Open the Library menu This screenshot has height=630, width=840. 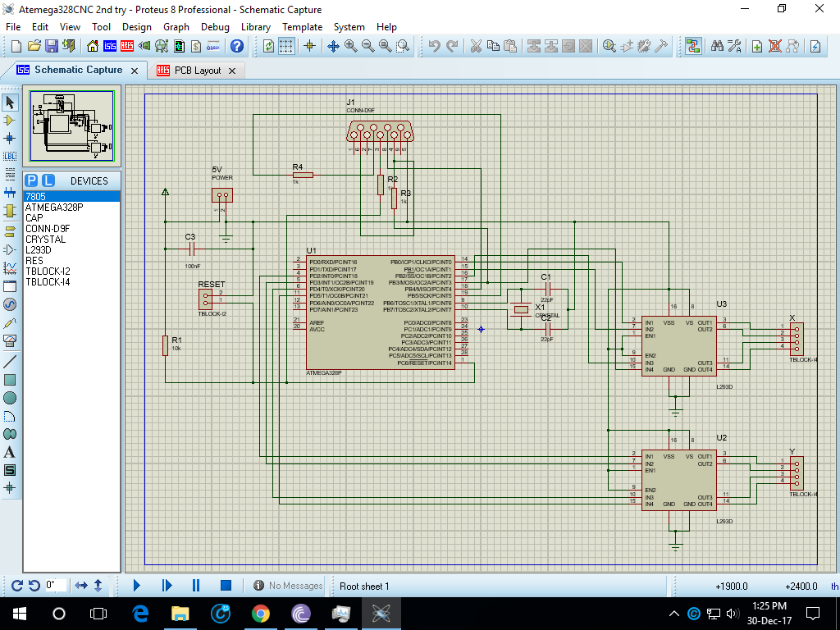click(x=255, y=27)
